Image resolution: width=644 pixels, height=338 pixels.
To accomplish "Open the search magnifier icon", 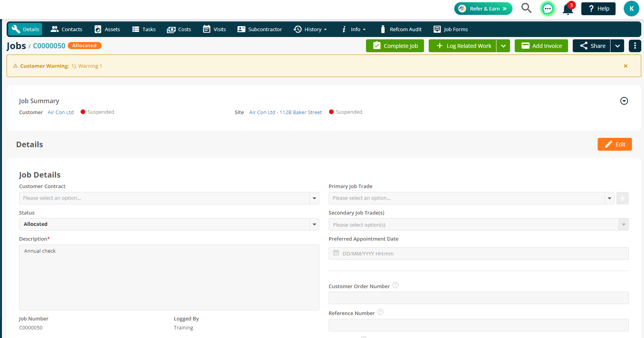I will coord(526,8).
